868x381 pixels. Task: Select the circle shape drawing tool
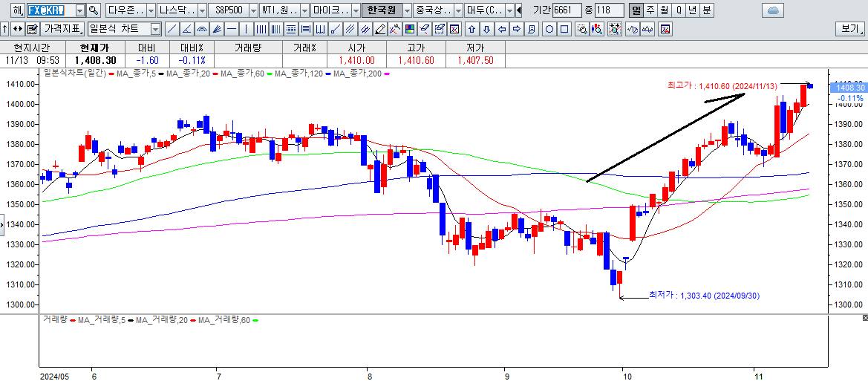click(x=549, y=30)
